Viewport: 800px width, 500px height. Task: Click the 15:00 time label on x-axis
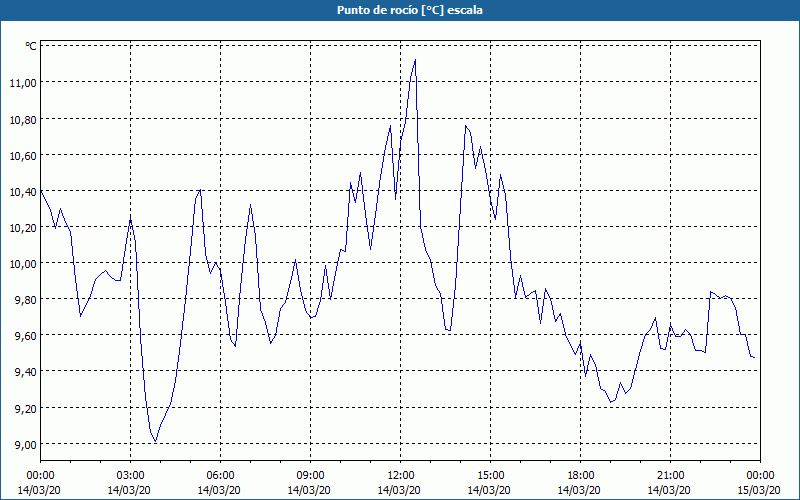490,476
